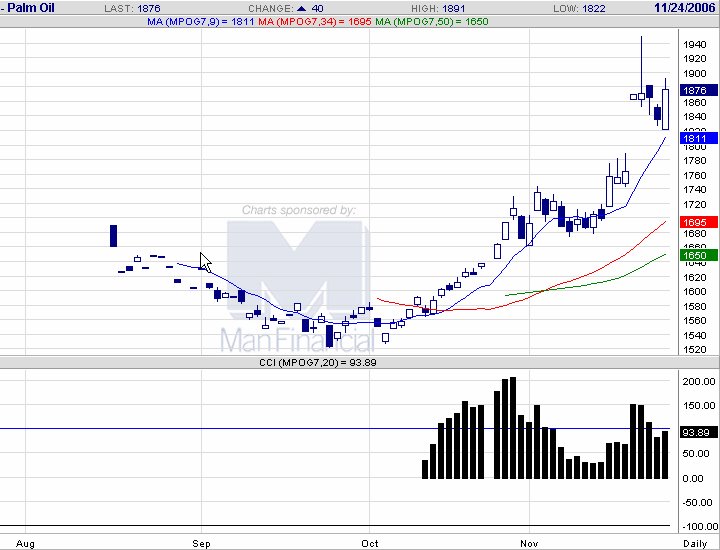Click the 'LOW: 1822' value
Viewport: 720px width, 550px height.
click(x=579, y=8)
